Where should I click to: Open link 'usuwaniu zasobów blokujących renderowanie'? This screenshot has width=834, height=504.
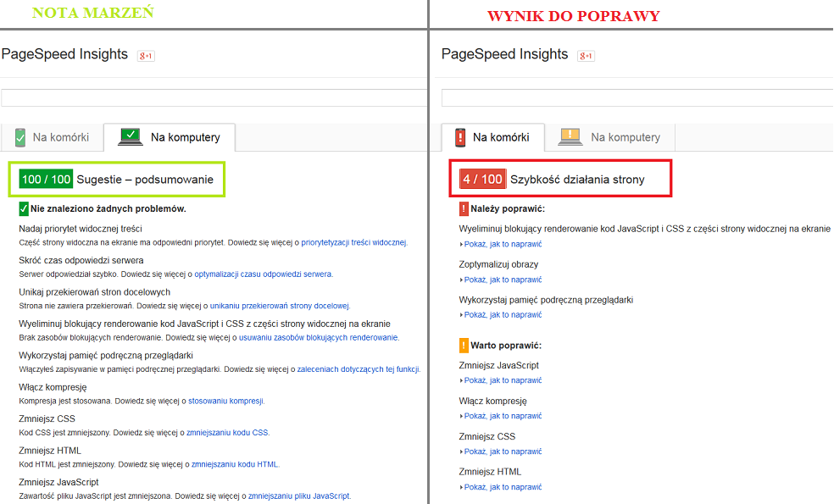pos(318,338)
